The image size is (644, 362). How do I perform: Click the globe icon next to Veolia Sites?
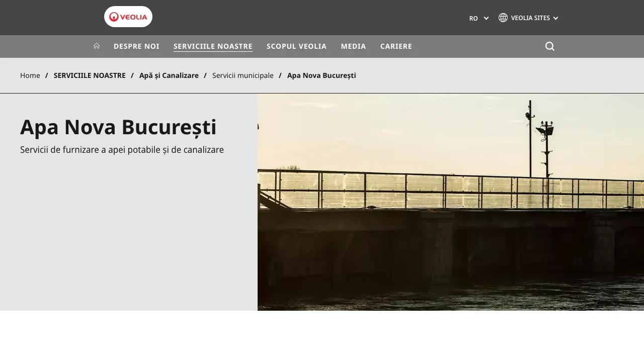click(503, 18)
